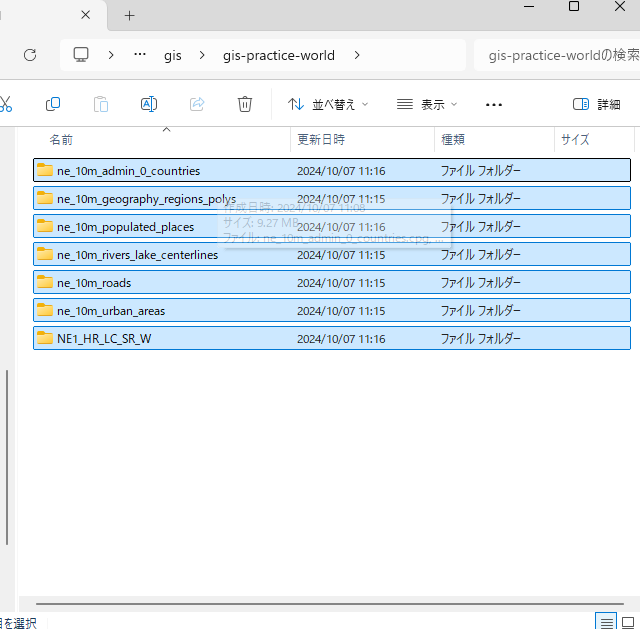The image size is (640, 629).
Task: Click the folder icon of ne_10m_urban_areas
Action: pyautogui.click(x=45, y=310)
